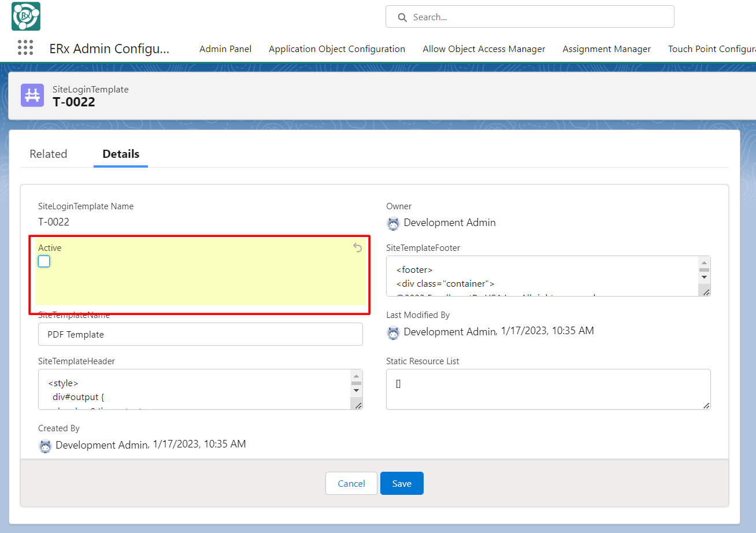Click resize handle of Static Resource List
This screenshot has width=756, height=533.
coord(706,405)
